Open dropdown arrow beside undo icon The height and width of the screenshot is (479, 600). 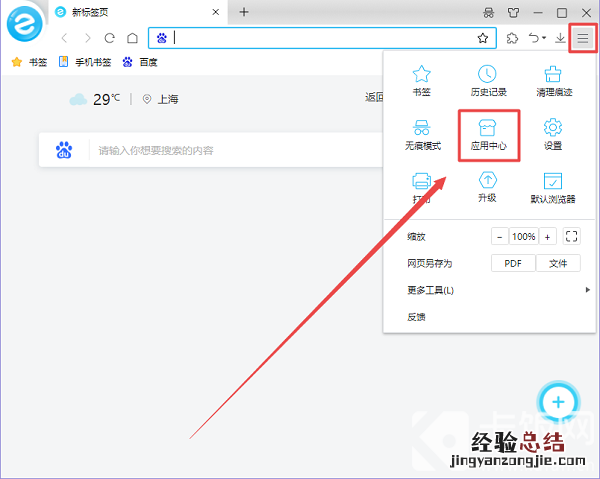click(x=544, y=38)
